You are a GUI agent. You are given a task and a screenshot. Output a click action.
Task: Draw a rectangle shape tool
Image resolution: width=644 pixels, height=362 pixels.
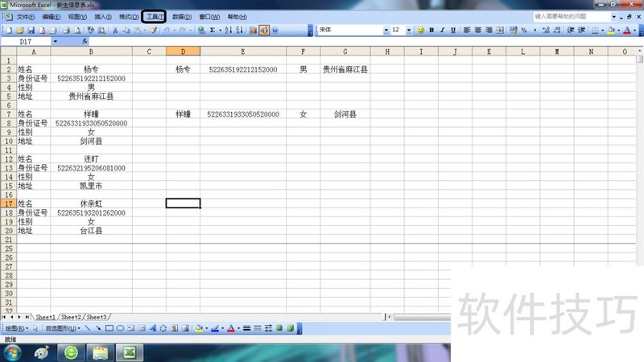(109, 328)
